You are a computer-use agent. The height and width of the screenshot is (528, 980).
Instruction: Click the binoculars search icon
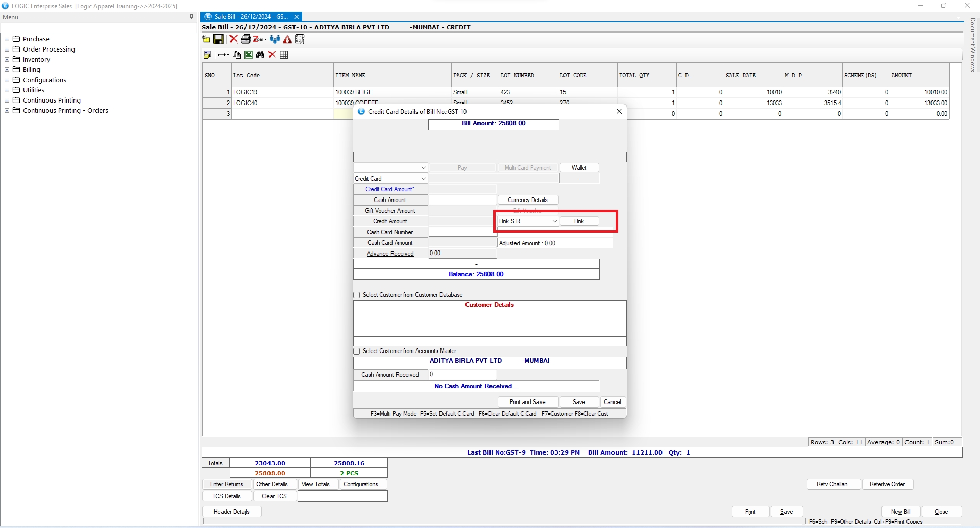click(x=260, y=55)
